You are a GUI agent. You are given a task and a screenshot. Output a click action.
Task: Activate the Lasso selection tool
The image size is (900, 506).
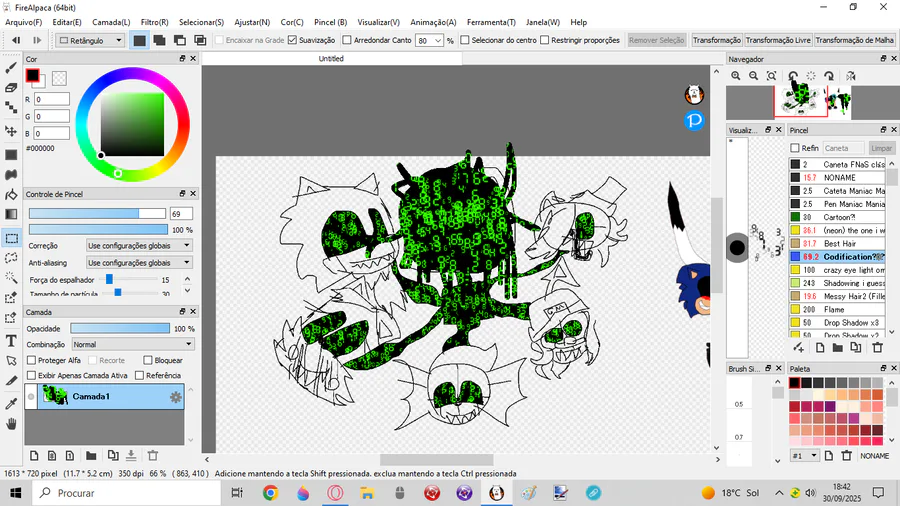(x=11, y=258)
